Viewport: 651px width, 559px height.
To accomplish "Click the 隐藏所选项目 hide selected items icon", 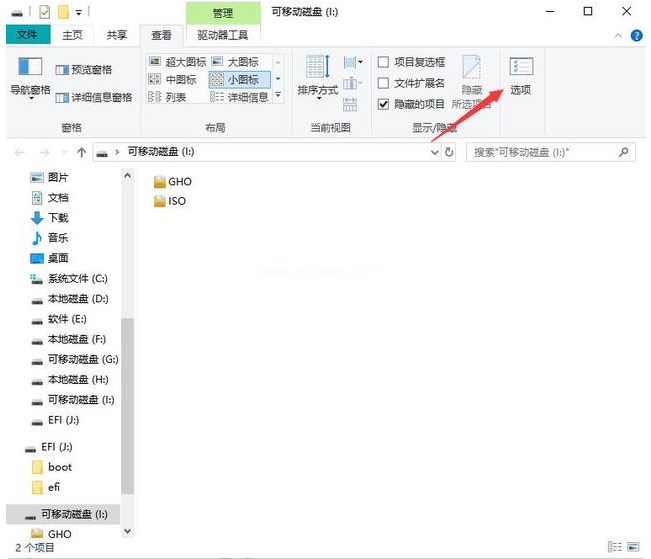I will 471,76.
